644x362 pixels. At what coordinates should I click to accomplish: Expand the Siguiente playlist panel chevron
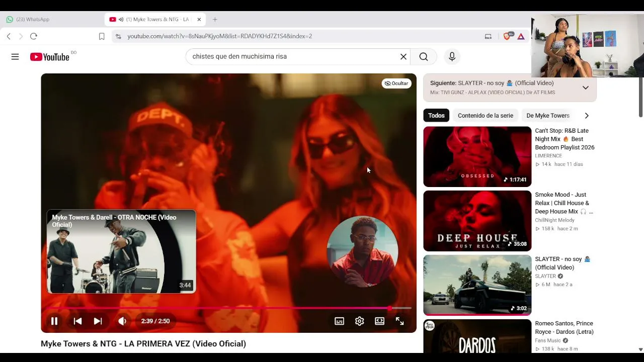tap(586, 88)
